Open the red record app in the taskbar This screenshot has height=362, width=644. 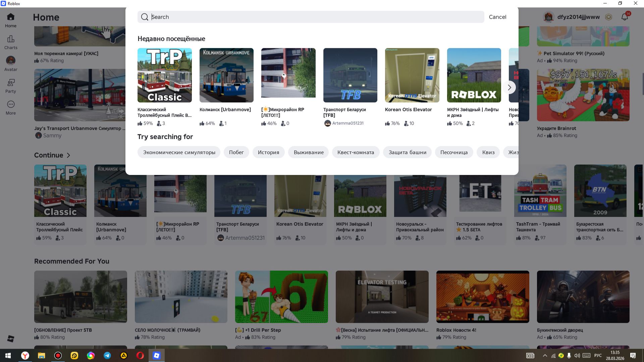[x=58, y=355]
